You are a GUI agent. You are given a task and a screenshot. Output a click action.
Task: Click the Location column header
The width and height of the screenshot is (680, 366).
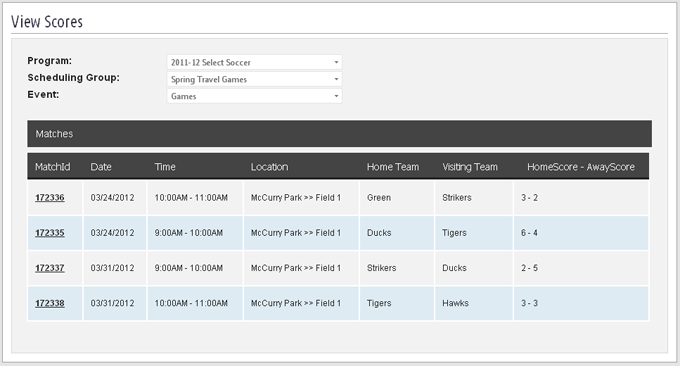coord(269,167)
